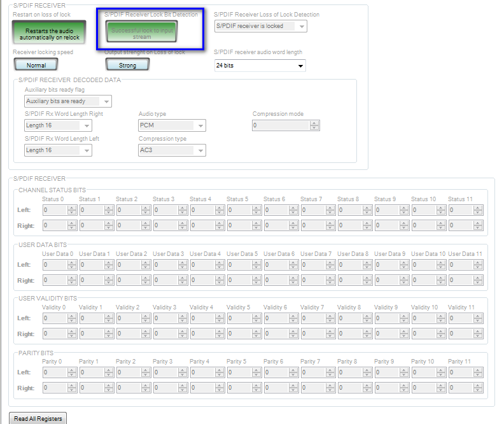This screenshot has width=504, height=424.
Task: Click Read All Registers button
Action: pos(38,418)
